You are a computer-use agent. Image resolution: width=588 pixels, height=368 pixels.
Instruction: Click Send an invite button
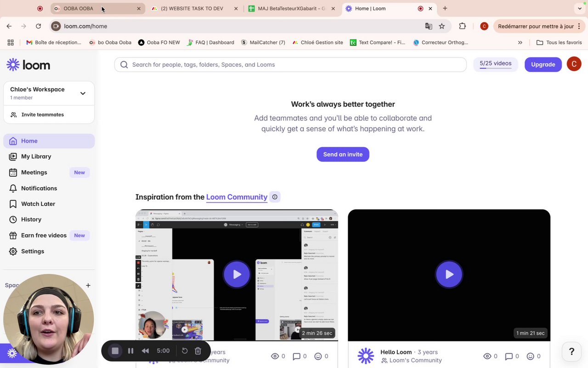(x=343, y=154)
